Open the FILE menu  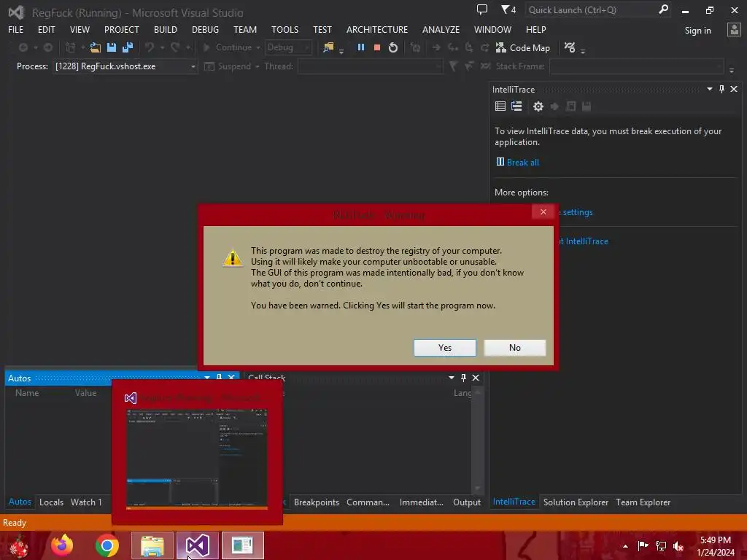pyautogui.click(x=16, y=29)
